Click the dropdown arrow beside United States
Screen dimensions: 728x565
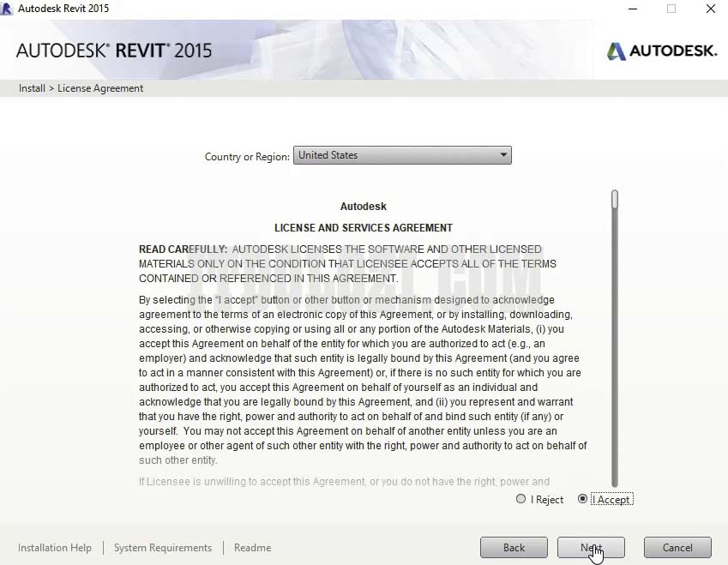coord(504,155)
